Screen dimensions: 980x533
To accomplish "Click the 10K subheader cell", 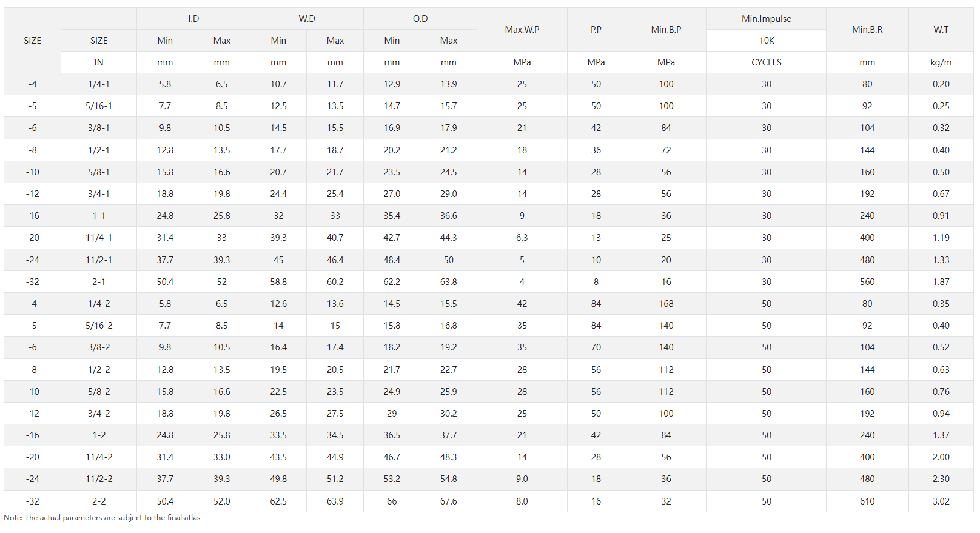I will coord(766,41).
